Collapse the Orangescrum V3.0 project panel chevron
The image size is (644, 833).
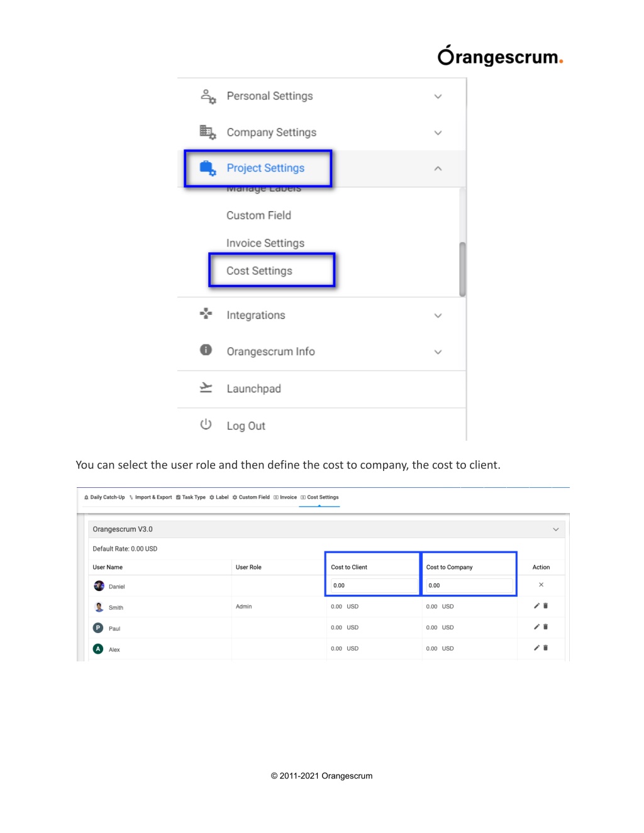(556, 529)
